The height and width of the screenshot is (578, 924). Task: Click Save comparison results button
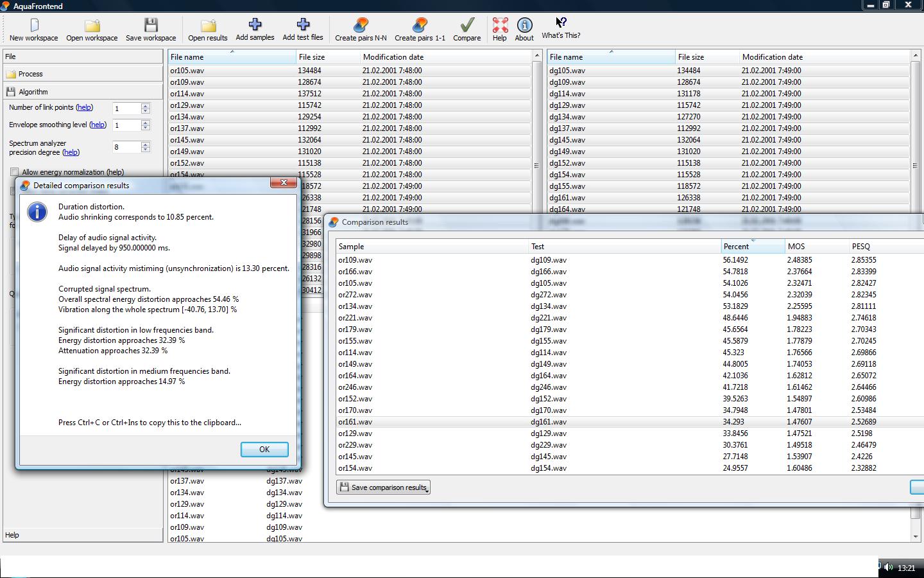tap(383, 487)
